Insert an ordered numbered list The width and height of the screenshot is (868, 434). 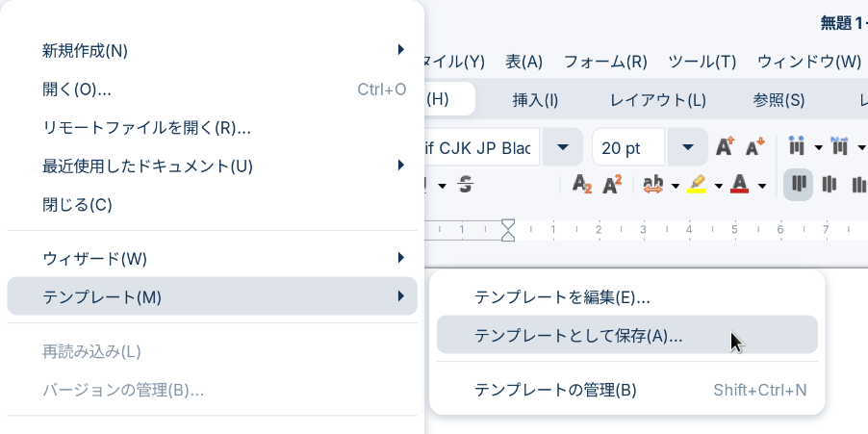pyautogui.click(x=840, y=147)
